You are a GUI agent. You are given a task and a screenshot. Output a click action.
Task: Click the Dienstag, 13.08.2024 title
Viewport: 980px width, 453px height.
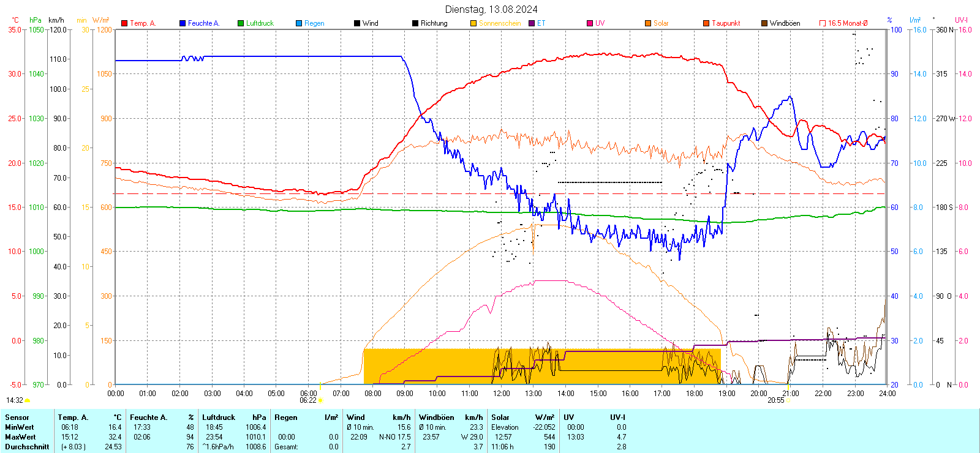tap(491, 9)
